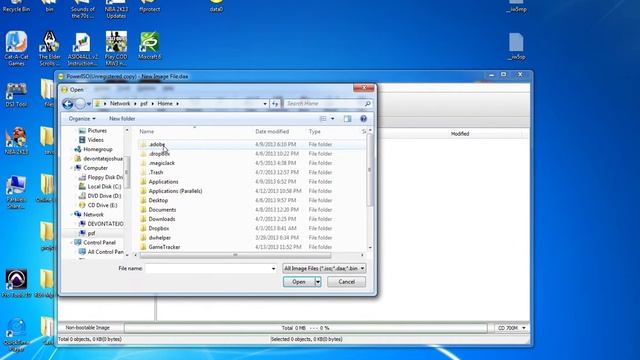Viewport: 640px width, 360px height.
Task: Select The Elder Scrolls desktop shortcut
Action: 49,48
